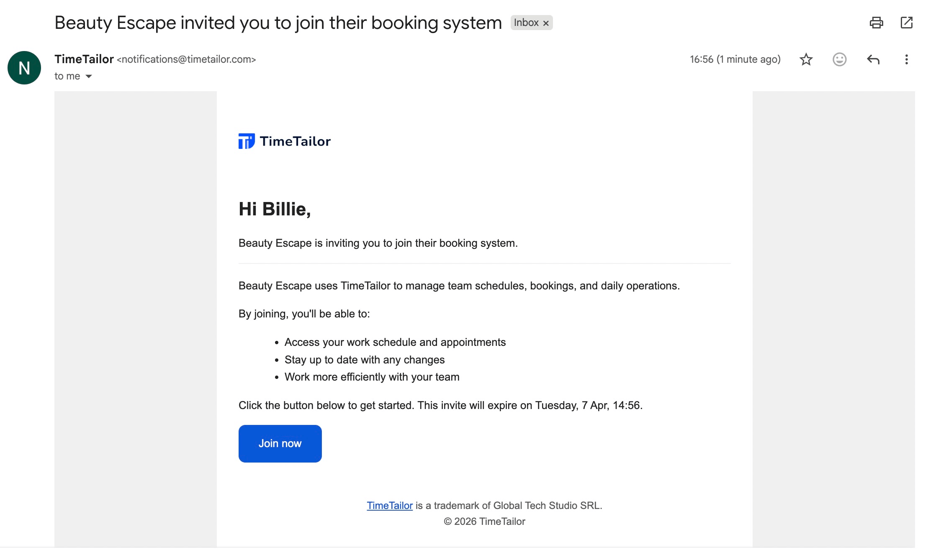
Task: Click the green sender avatar circle
Action: tap(24, 67)
